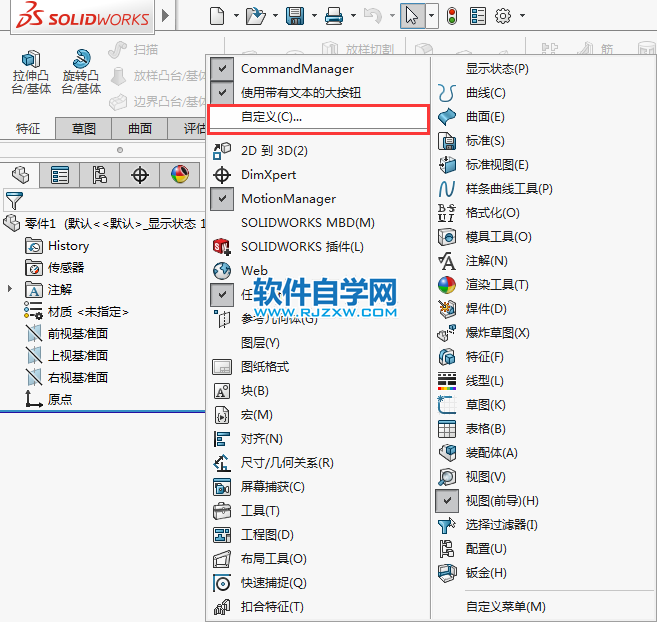Select the 右视基准面 right plane
The width and height of the screenshot is (657, 622).
tap(67, 378)
